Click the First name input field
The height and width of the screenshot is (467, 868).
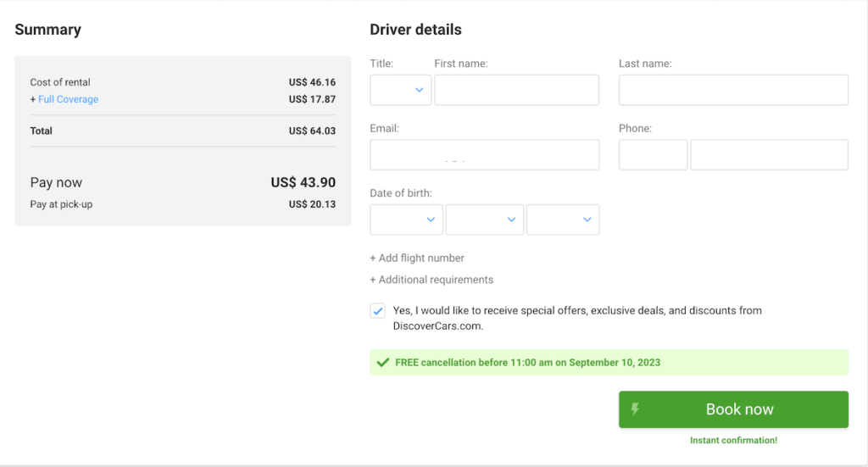(x=516, y=90)
